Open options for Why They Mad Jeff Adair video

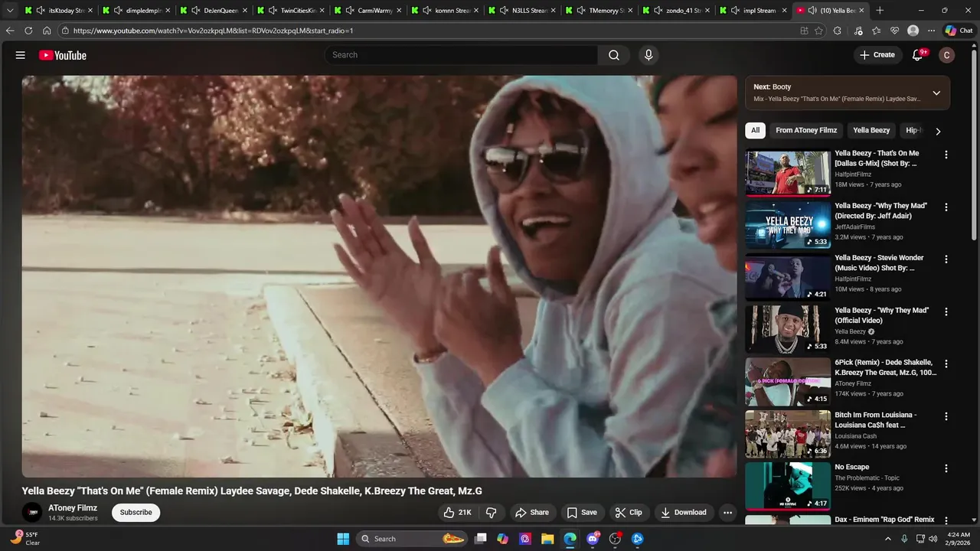(x=946, y=207)
